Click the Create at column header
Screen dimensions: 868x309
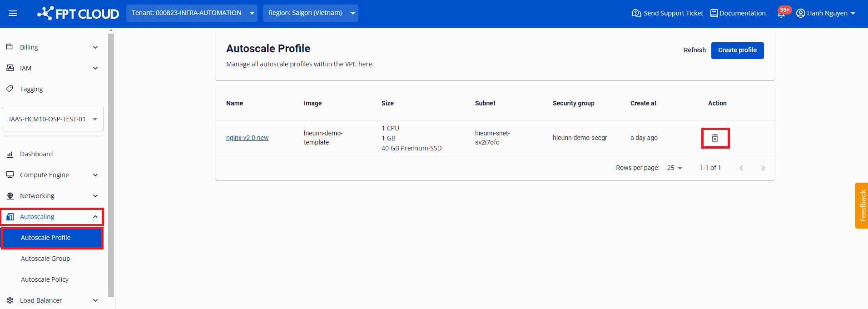click(x=643, y=103)
